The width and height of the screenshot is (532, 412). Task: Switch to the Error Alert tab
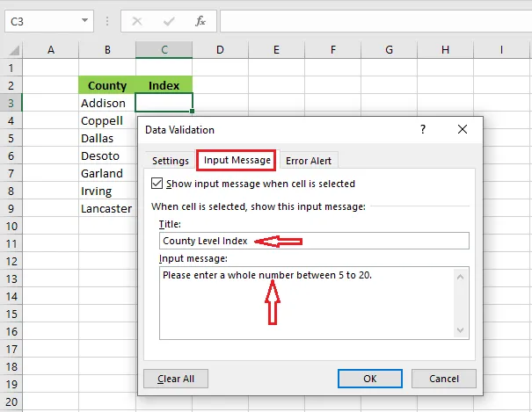coord(309,161)
